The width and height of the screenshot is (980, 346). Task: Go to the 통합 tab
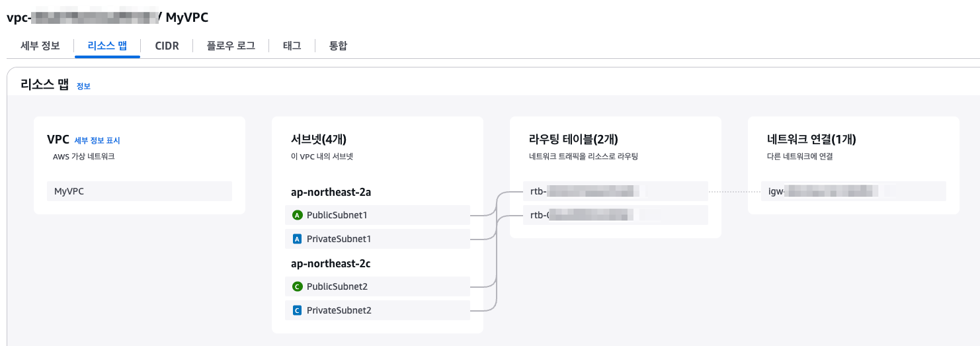pyautogui.click(x=339, y=46)
